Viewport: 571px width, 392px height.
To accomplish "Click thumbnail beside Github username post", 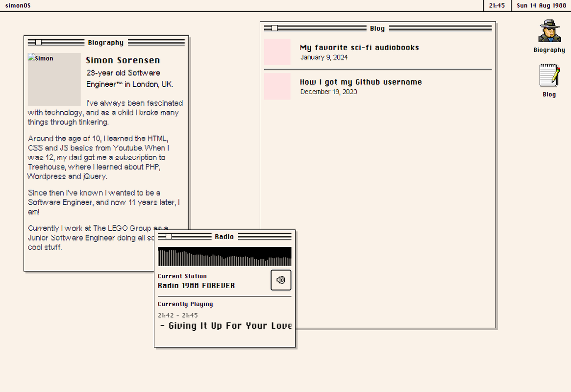I will [277, 87].
